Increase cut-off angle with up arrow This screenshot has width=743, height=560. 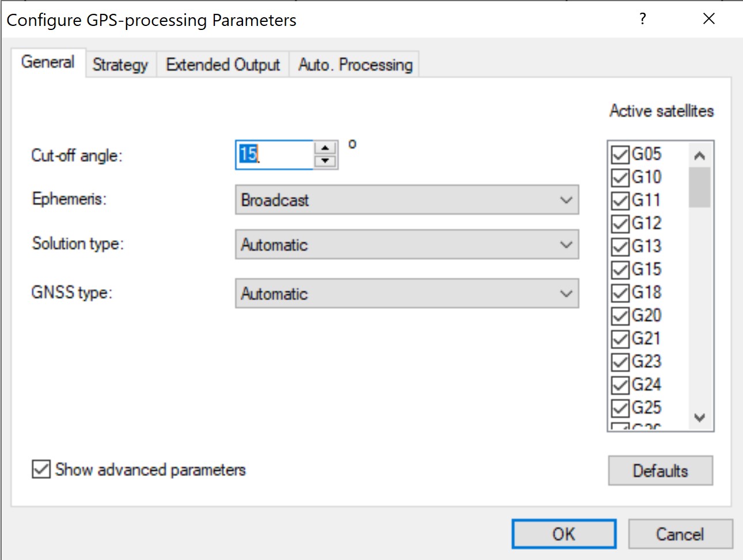pyautogui.click(x=325, y=148)
